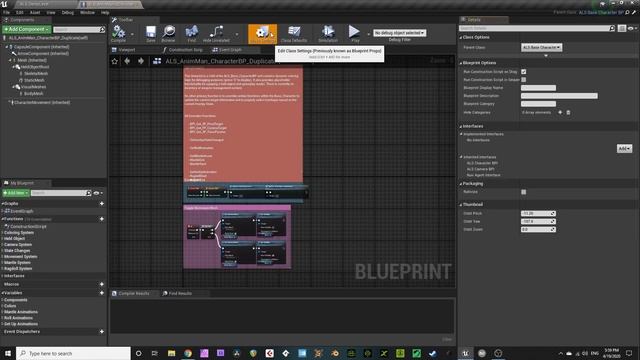Open My Blueprint view options eye dropdown

click(98, 193)
